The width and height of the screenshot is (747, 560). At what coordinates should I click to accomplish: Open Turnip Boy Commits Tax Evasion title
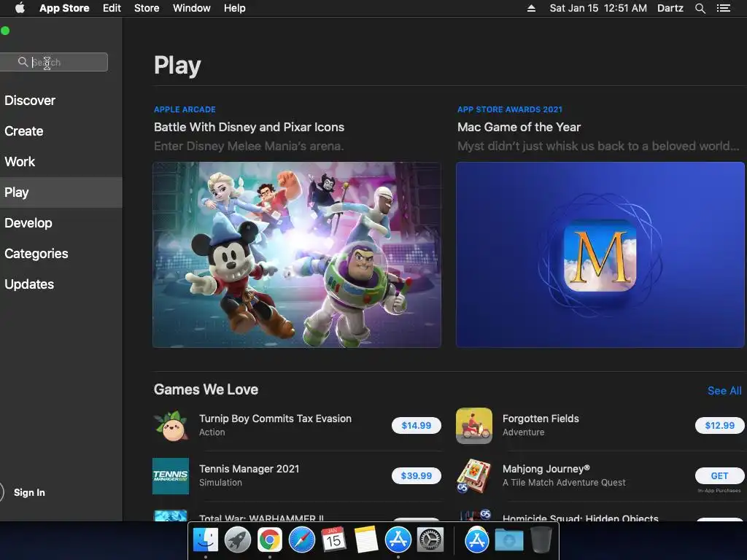pos(275,419)
